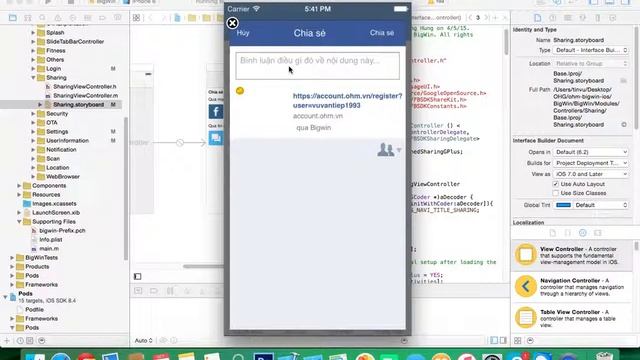Image resolution: width=640 pixels, height=360 pixels.
Task: Expand the Components folder
Action: [19, 186]
